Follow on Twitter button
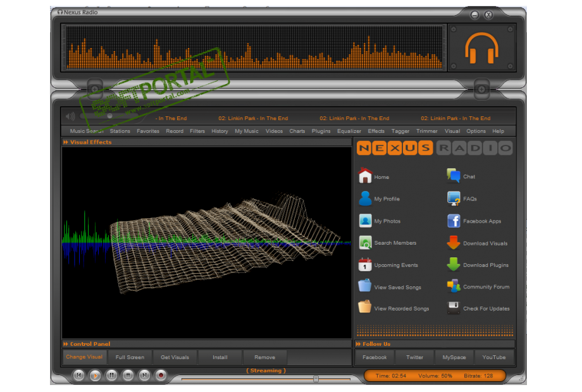This screenshot has height=392, width=582. point(414,357)
